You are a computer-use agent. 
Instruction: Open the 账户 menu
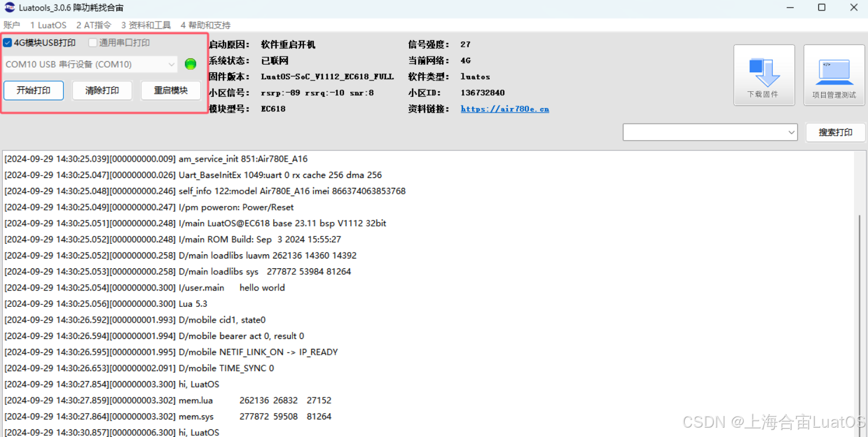coord(12,25)
